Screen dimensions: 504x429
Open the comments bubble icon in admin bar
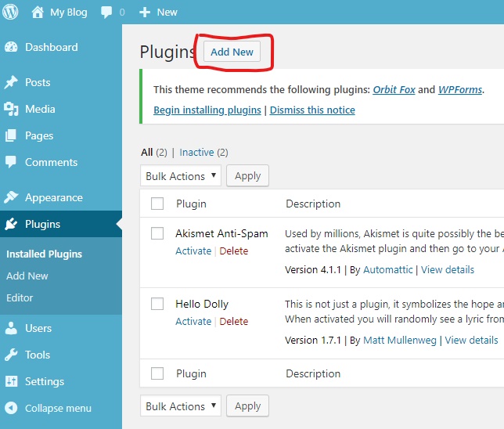106,13
